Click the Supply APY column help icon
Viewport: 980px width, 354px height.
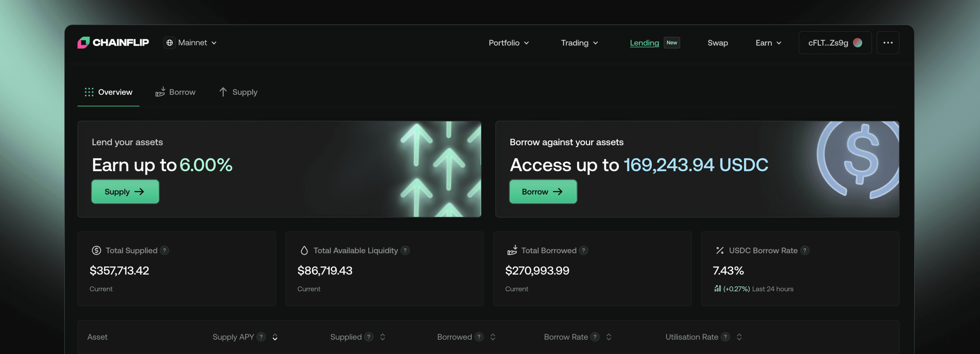[x=261, y=337]
